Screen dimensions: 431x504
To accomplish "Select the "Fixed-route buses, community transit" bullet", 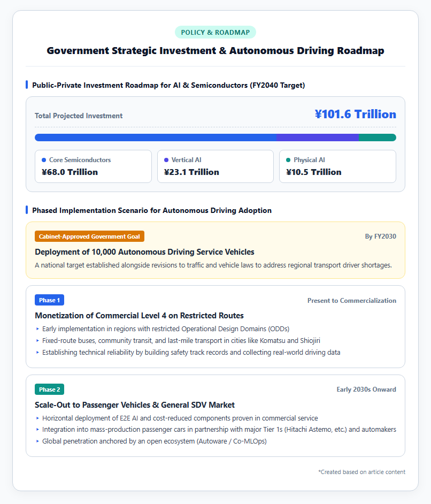I will (x=181, y=341).
